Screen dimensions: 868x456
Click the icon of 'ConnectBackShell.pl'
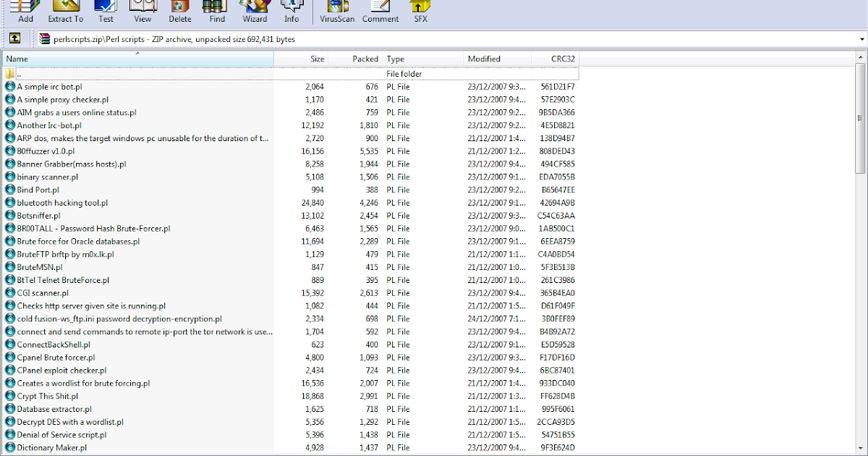pos(10,345)
